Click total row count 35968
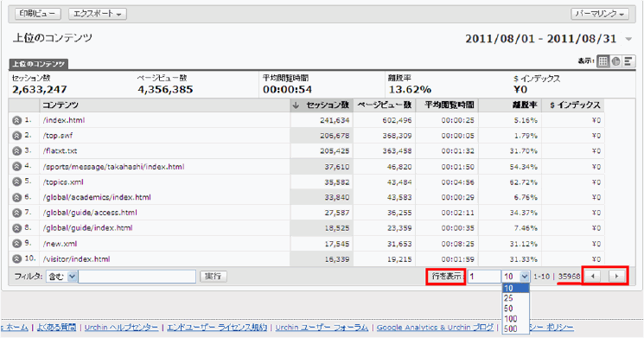The width and height of the screenshot is (644, 338). [570, 277]
